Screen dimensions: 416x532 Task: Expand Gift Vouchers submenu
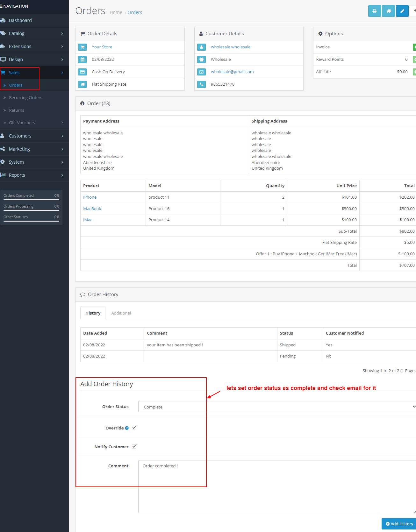[32, 123]
